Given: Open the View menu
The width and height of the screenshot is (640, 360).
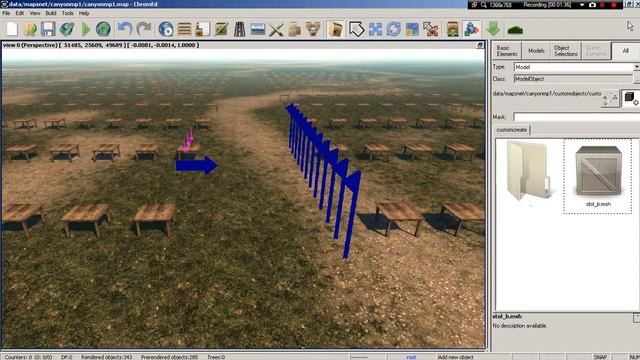Looking at the screenshot, I should coord(35,13).
